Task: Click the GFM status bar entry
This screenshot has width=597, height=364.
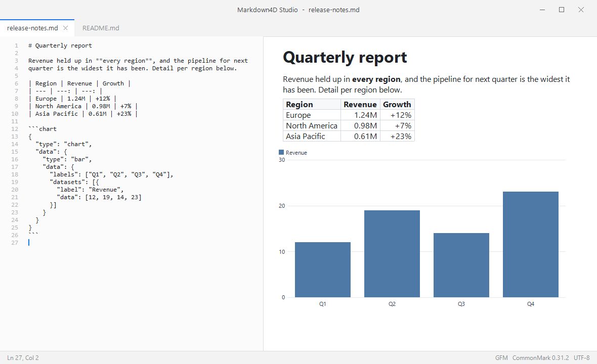Action: point(501,358)
